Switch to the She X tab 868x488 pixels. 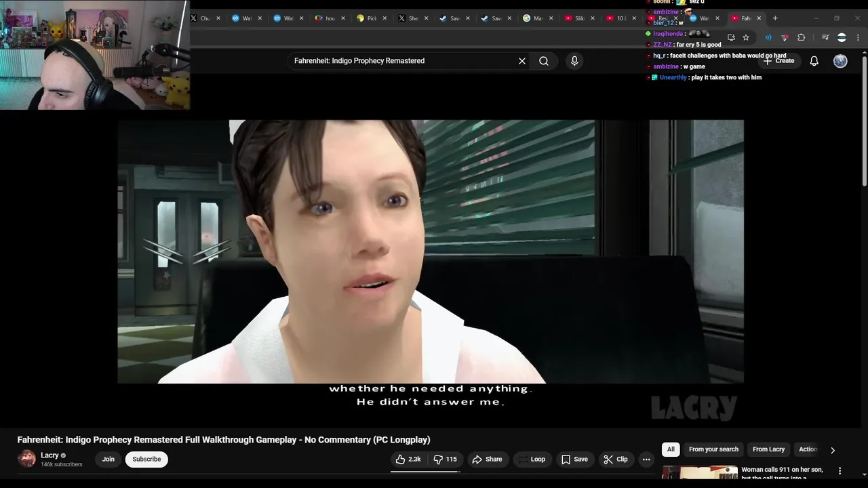[x=412, y=18]
